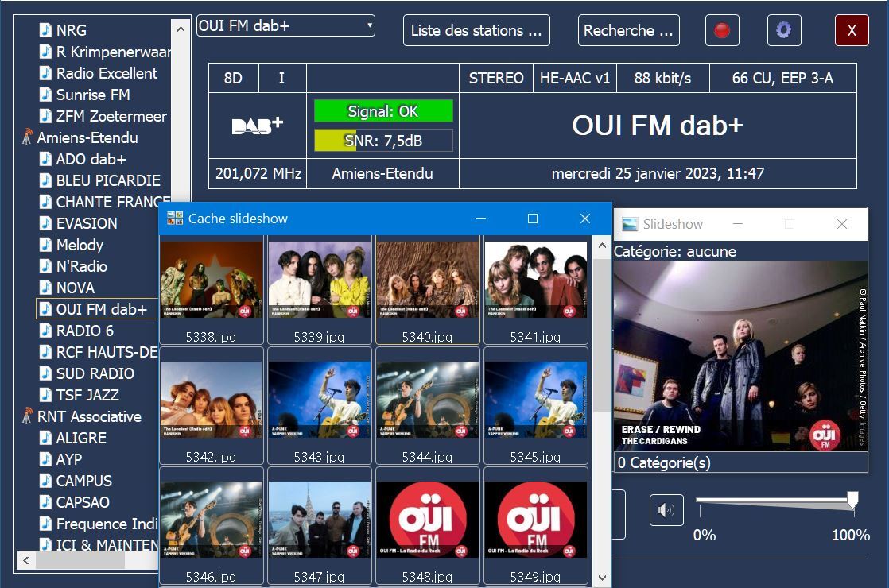The image size is (889, 588).
Task: Click the horizontal scrollbar thumb in station list
Action: 80,560
